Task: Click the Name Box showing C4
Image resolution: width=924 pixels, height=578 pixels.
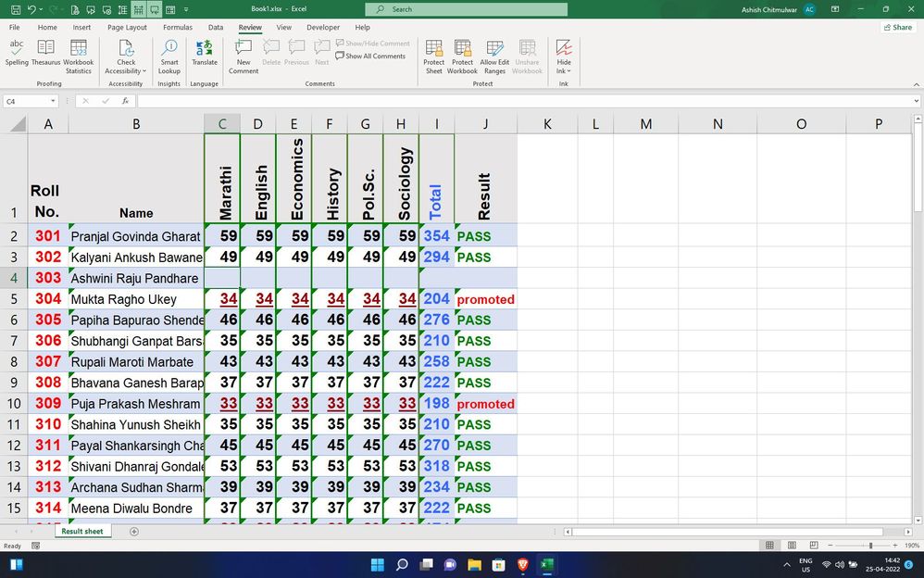Action: click(x=26, y=102)
